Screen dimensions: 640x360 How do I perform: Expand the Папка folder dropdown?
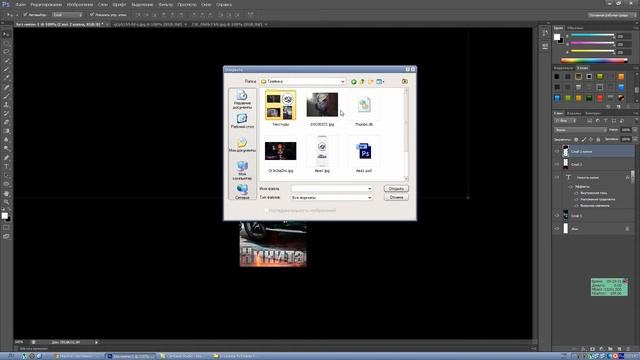(x=342, y=82)
